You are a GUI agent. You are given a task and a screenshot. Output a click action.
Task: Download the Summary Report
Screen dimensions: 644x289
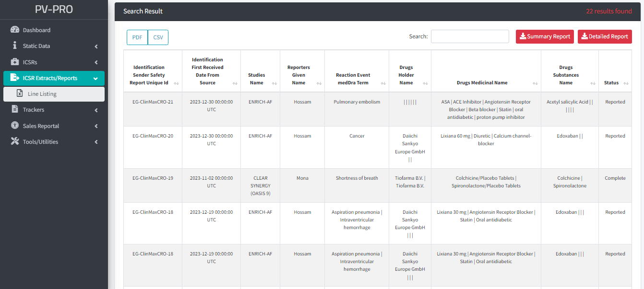tap(545, 36)
